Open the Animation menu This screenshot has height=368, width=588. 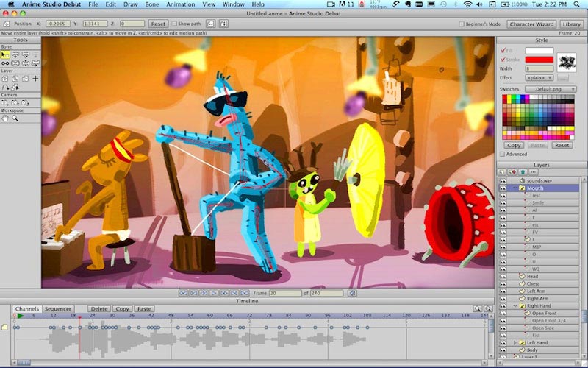pos(180,4)
